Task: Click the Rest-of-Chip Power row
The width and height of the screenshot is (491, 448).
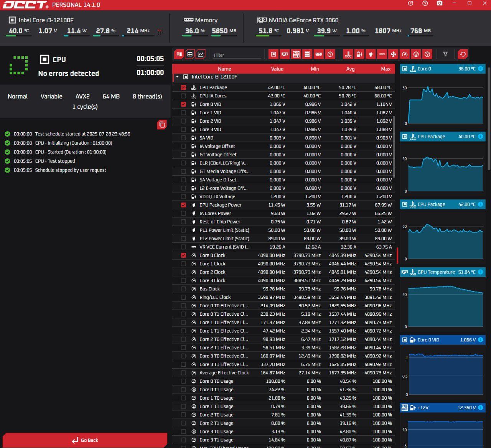Action: pyautogui.click(x=283, y=222)
